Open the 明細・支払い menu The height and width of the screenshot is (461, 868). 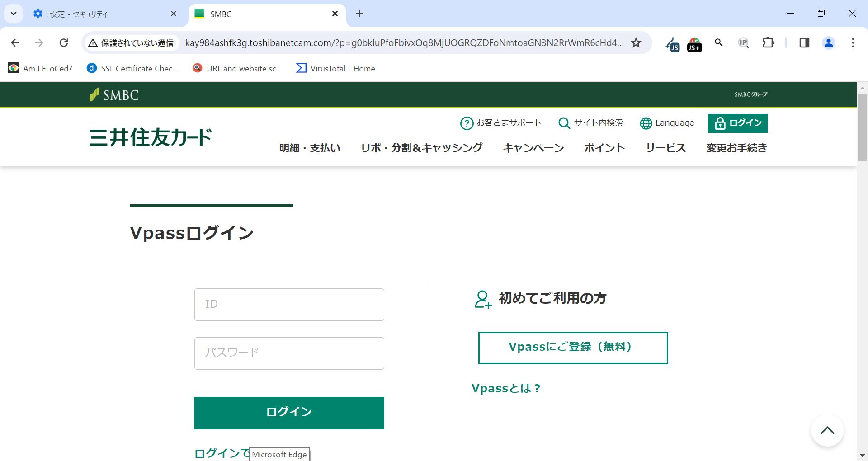[x=310, y=148]
